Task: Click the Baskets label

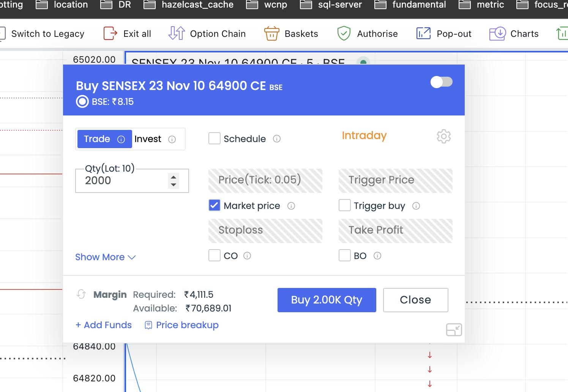Action: click(301, 34)
